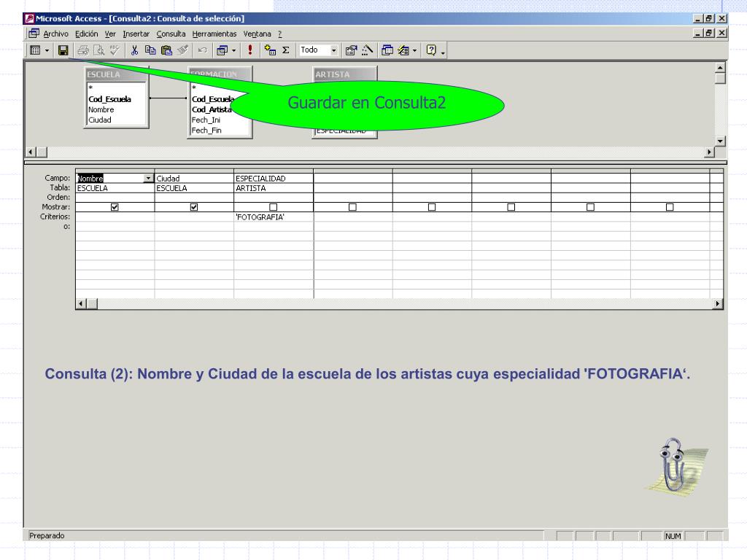Click the design grid right scroll arrow
Image resolution: width=747 pixels, height=560 pixels.
pyautogui.click(x=719, y=304)
